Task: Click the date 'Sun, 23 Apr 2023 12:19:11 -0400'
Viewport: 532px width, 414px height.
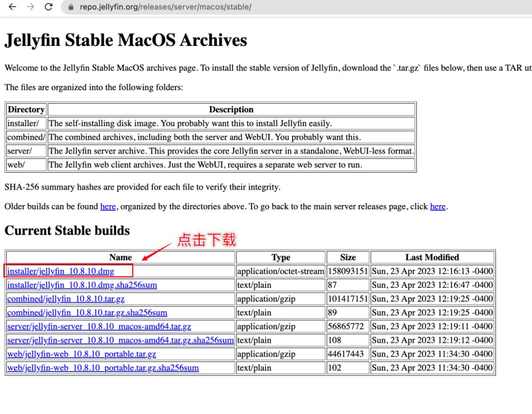Action: (432, 326)
